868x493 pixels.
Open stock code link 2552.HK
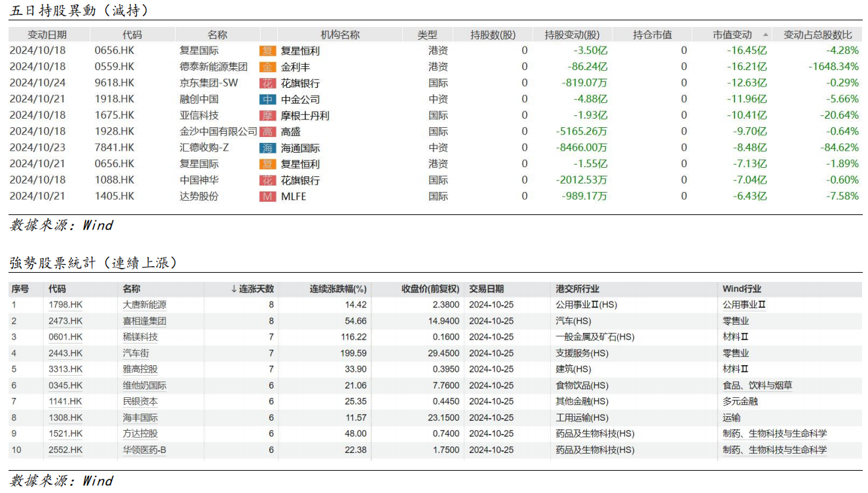(x=66, y=450)
